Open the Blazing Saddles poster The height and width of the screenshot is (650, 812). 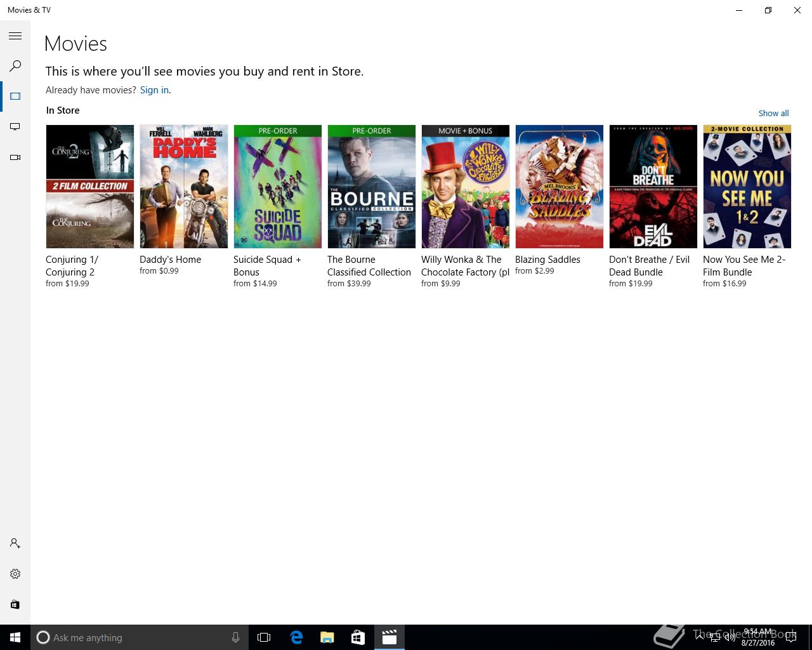(560, 187)
